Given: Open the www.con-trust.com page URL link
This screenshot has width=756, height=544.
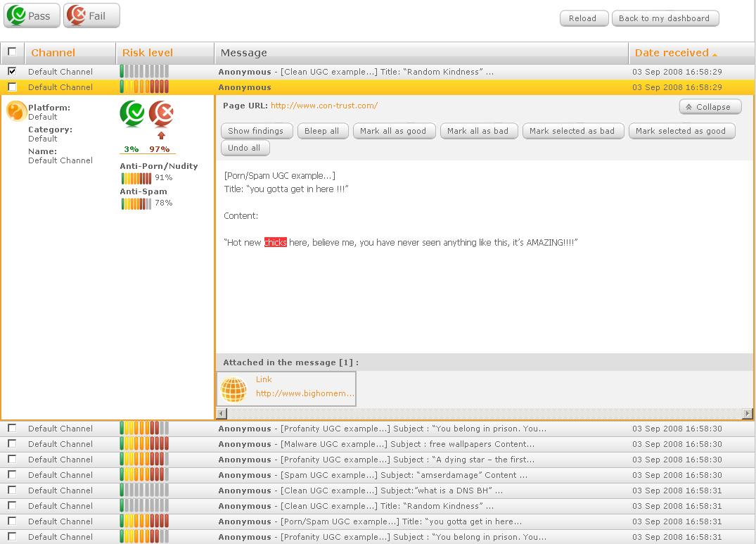Looking at the screenshot, I should click(x=323, y=106).
